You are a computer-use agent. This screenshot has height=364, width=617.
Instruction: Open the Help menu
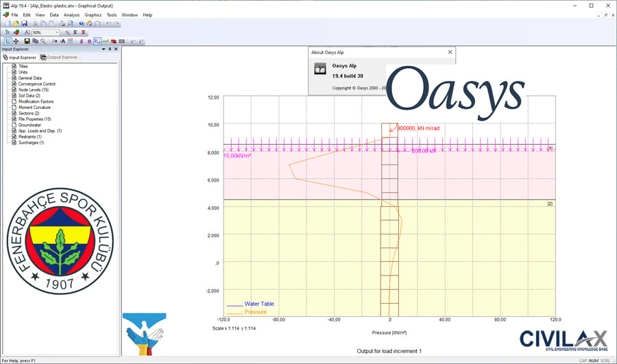click(x=147, y=15)
